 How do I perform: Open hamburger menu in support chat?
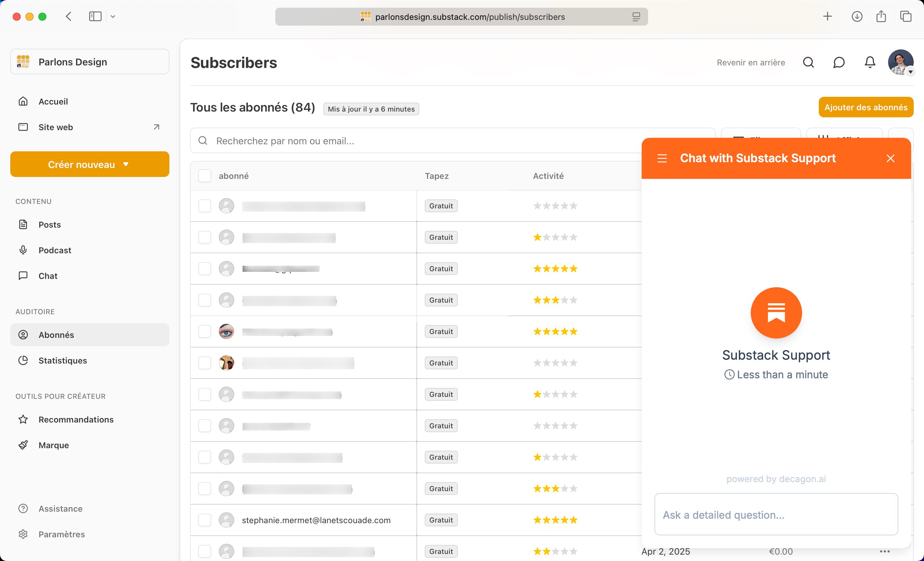(x=662, y=158)
